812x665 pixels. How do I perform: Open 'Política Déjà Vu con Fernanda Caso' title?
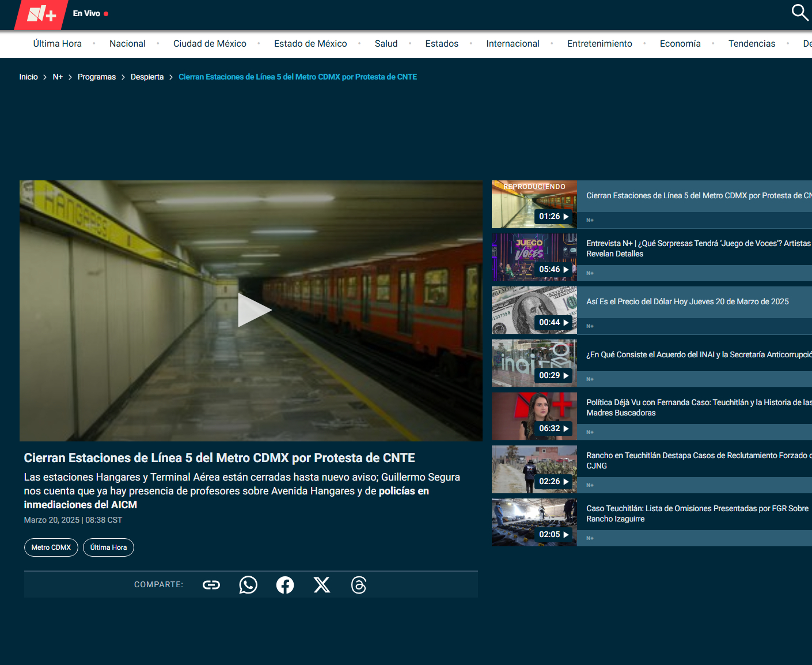[x=699, y=408]
